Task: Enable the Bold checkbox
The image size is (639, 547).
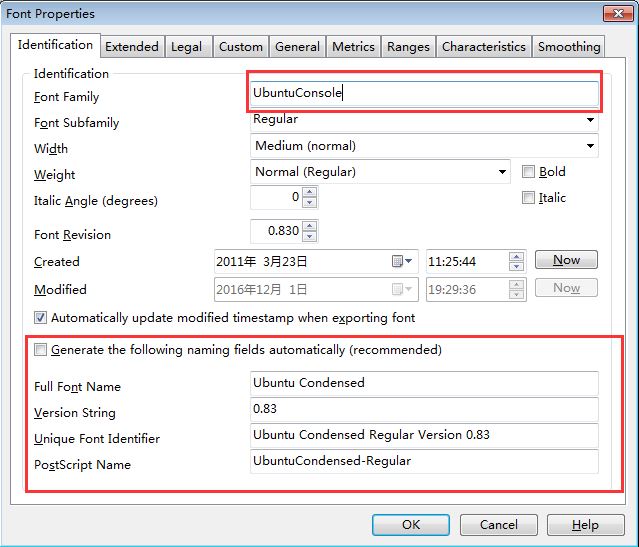Action: (x=529, y=172)
